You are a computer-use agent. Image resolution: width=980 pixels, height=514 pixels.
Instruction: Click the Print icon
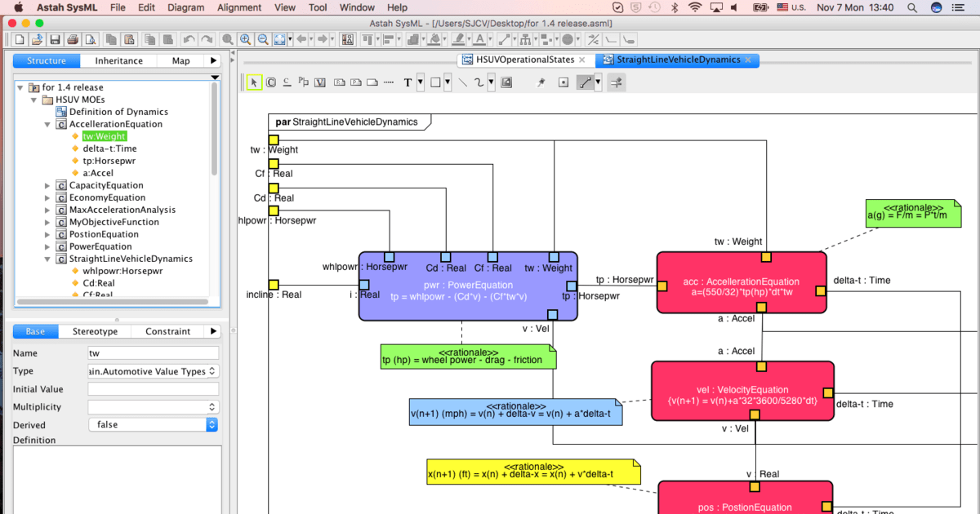(72, 38)
